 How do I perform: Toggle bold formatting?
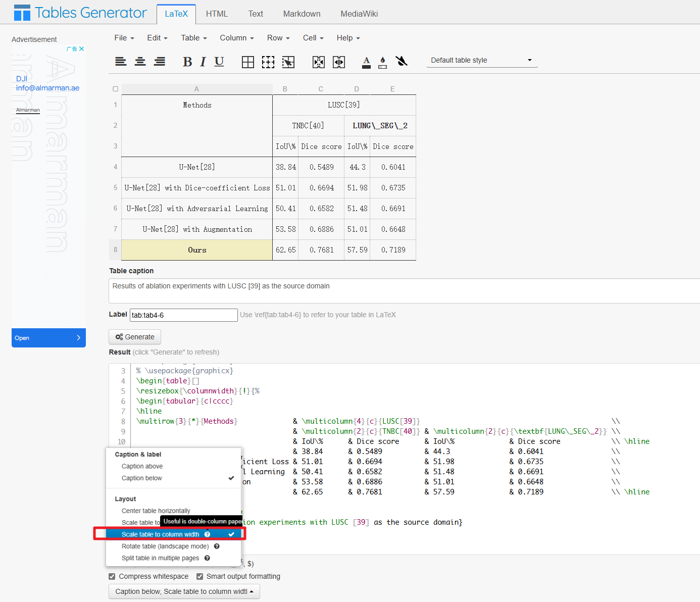pos(187,62)
